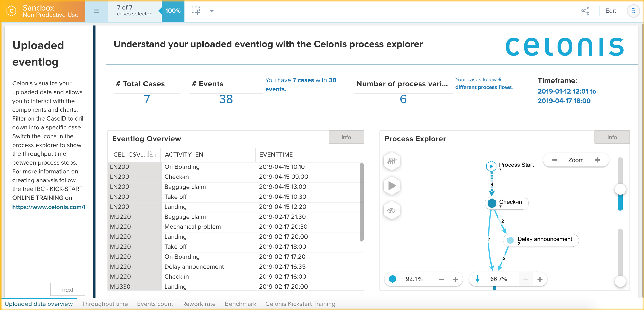
Task: Decrease activities percentage at 92.1%
Action: [x=441, y=279]
